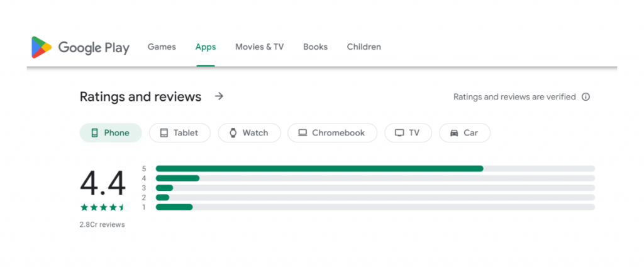Click the verified reviews info icon
644x269 pixels.
tap(586, 97)
